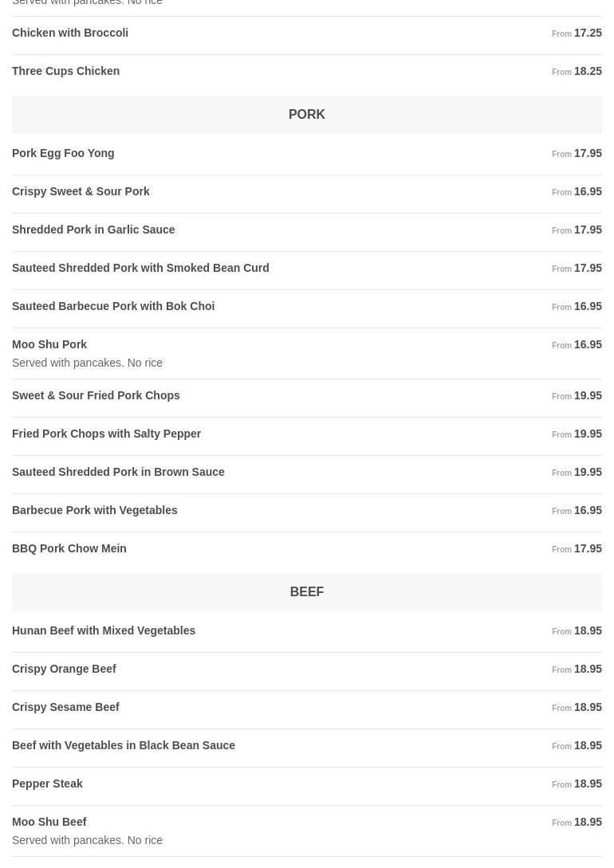Choose Crispy Sesame Beef
The height and width of the screenshot is (868, 614).
pyautogui.click(x=65, y=708)
